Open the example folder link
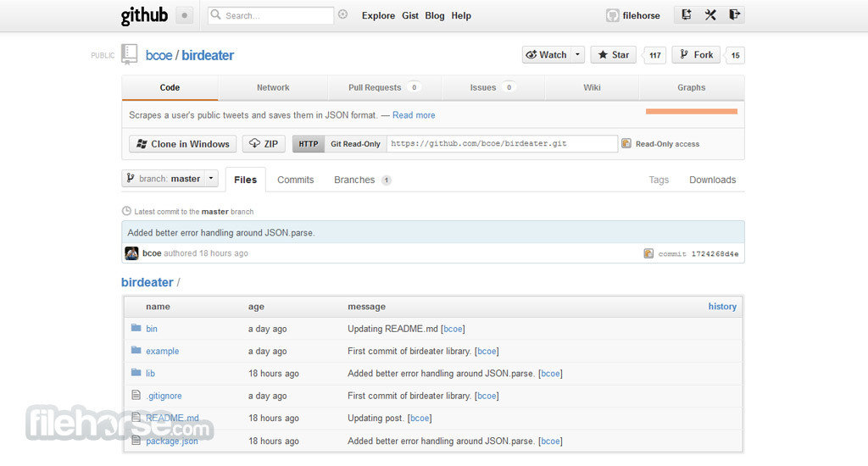Viewport: 868px width, 466px height. pyautogui.click(x=162, y=352)
